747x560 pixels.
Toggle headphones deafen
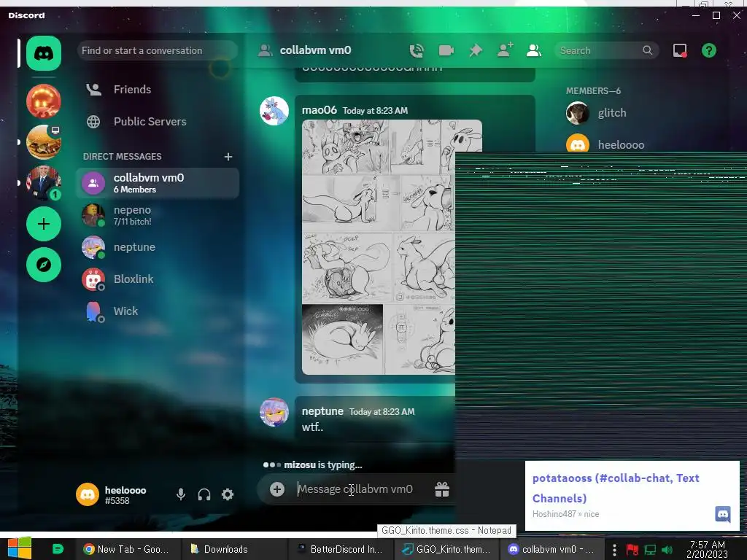coord(204,494)
